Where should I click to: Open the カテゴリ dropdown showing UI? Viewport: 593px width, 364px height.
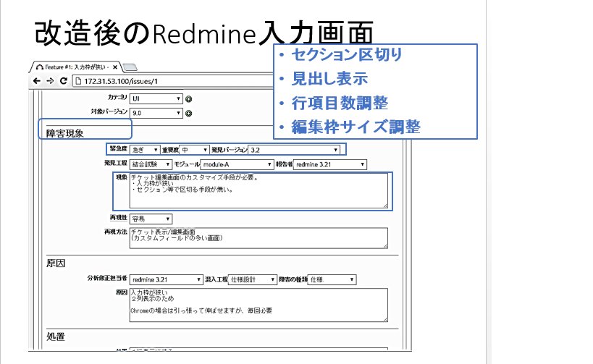pyautogui.click(x=156, y=98)
